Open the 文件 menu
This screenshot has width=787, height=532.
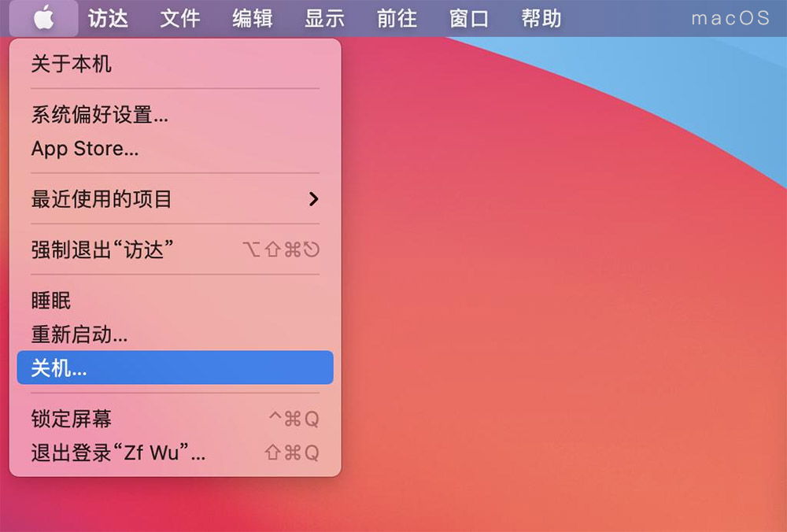pyautogui.click(x=180, y=19)
